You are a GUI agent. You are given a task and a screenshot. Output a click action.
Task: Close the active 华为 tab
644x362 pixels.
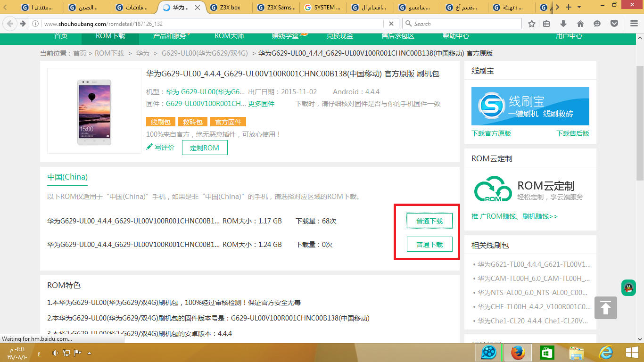198,8
